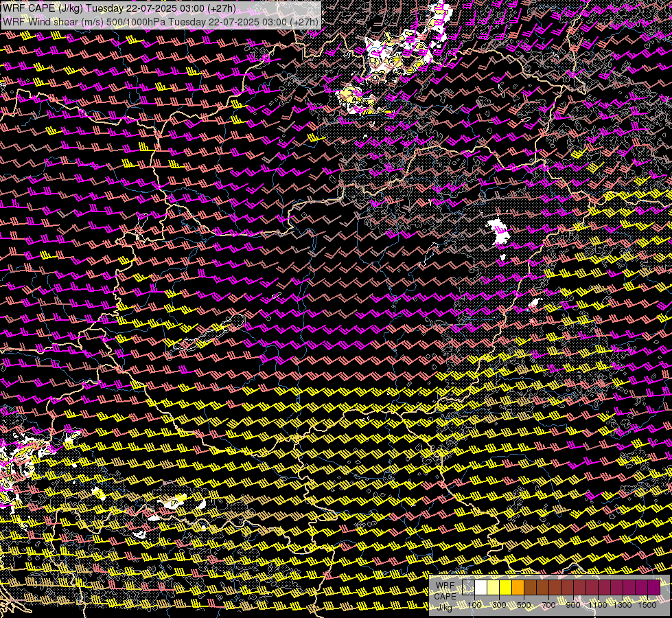672x618 pixels.
Task: Pick the legend swatch starting at 1100
Action: tap(604, 587)
